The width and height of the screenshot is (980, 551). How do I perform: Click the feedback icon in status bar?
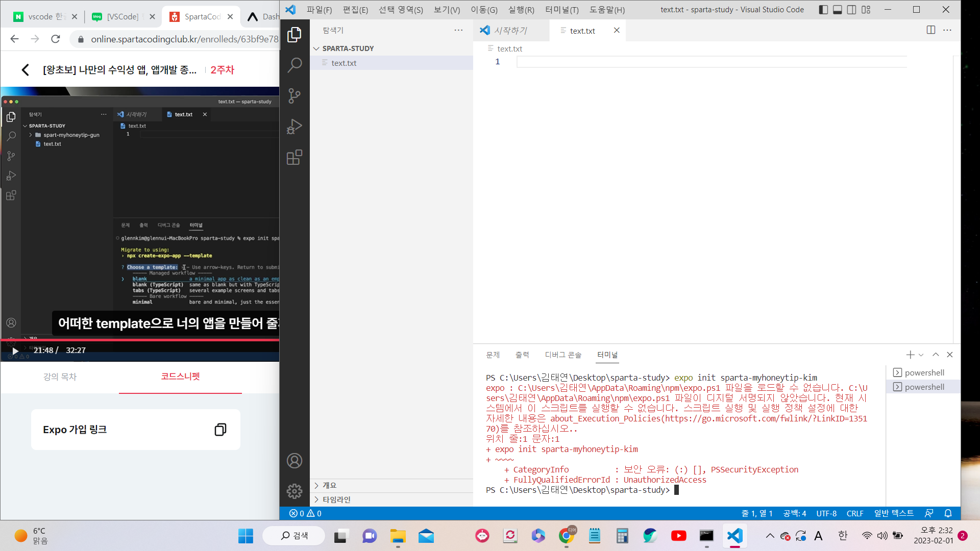929,513
